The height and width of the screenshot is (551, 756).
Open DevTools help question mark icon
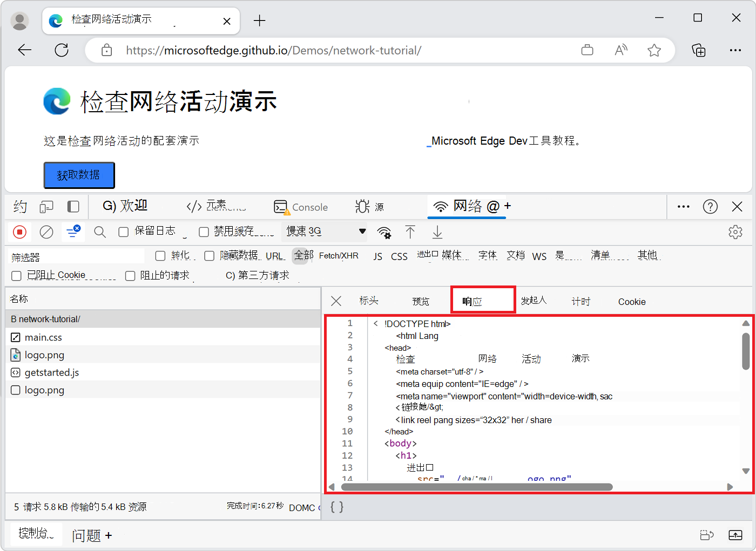pos(710,207)
